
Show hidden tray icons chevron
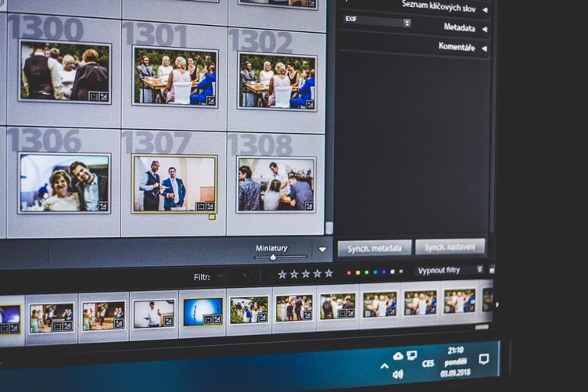pyautogui.click(x=384, y=365)
